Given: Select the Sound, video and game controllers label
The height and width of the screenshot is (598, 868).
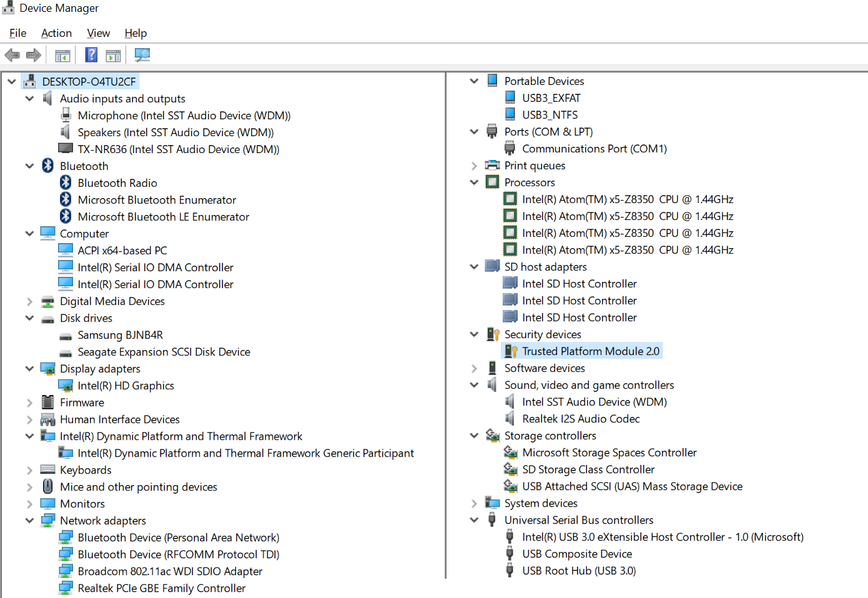Looking at the screenshot, I should coord(589,385).
